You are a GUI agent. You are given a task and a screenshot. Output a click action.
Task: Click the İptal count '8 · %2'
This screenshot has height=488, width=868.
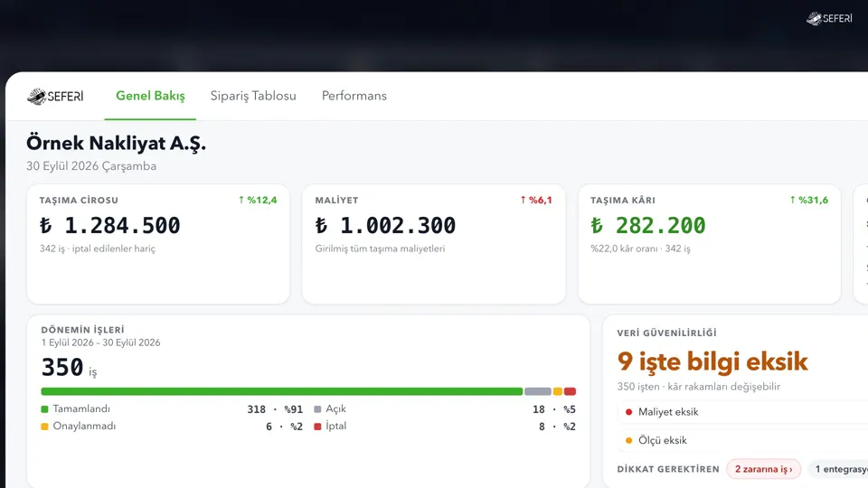pos(557,427)
